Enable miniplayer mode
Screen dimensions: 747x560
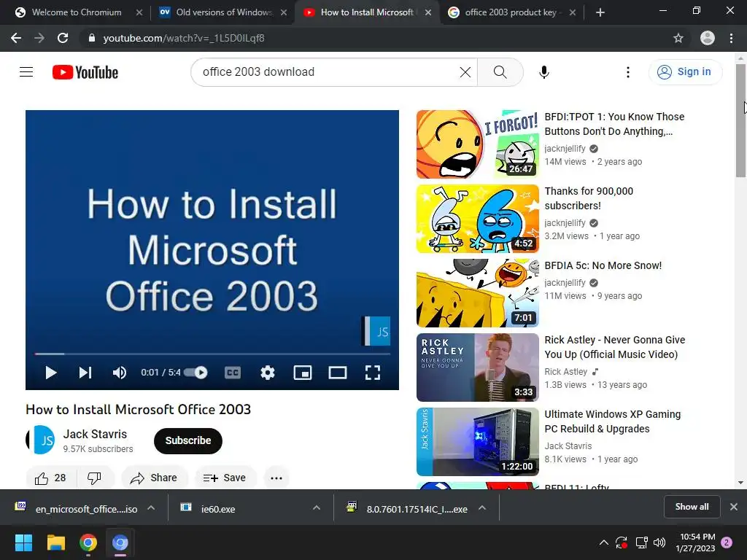tap(303, 373)
